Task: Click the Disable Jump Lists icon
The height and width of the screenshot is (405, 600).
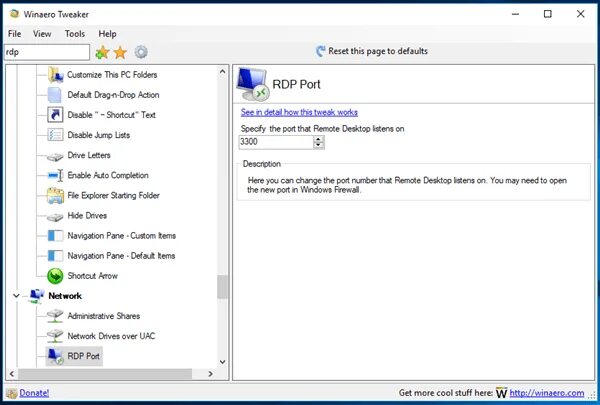Action: (55, 135)
